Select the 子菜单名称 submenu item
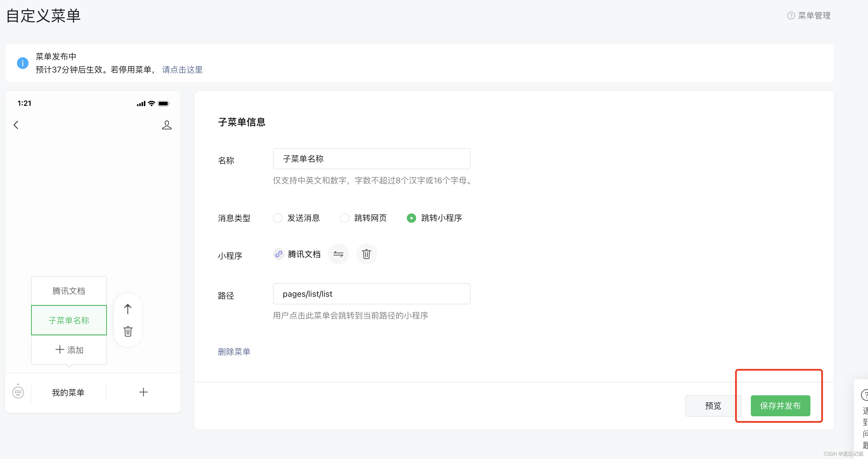Viewport: 868px width, 459px height. pyautogui.click(x=69, y=320)
